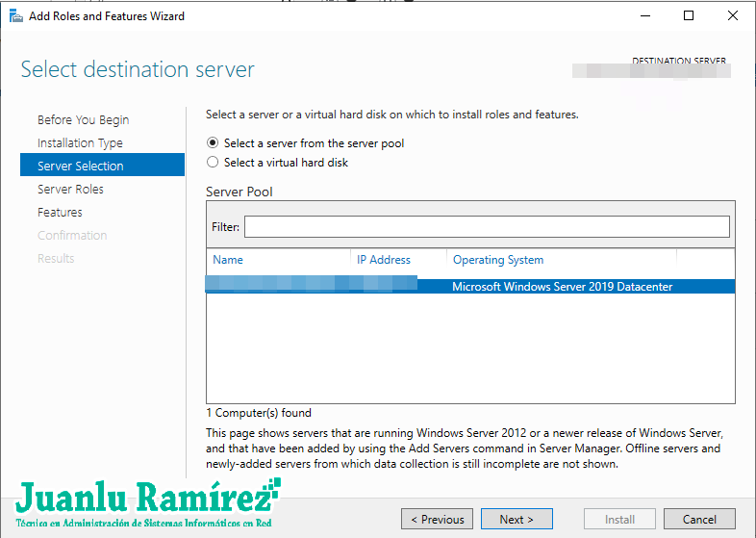The image size is (756, 538).
Task: Open the Installation Type step
Action: coord(80,143)
